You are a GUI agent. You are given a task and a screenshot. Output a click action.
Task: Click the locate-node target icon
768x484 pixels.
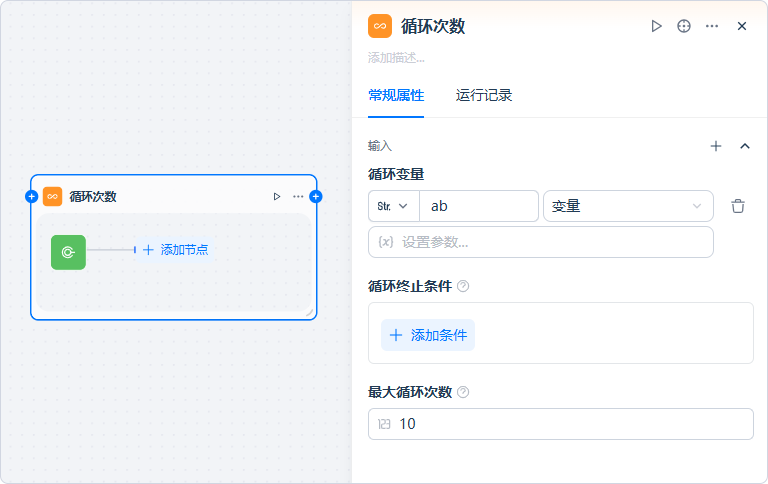click(684, 26)
